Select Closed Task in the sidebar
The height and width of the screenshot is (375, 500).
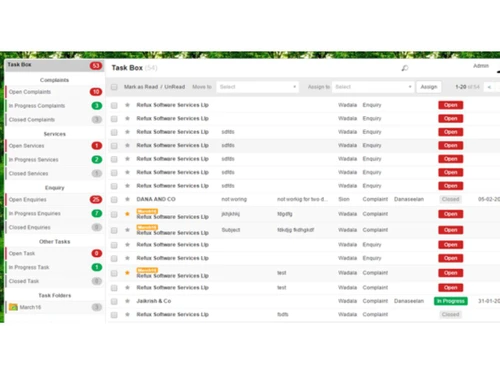pyautogui.click(x=54, y=281)
